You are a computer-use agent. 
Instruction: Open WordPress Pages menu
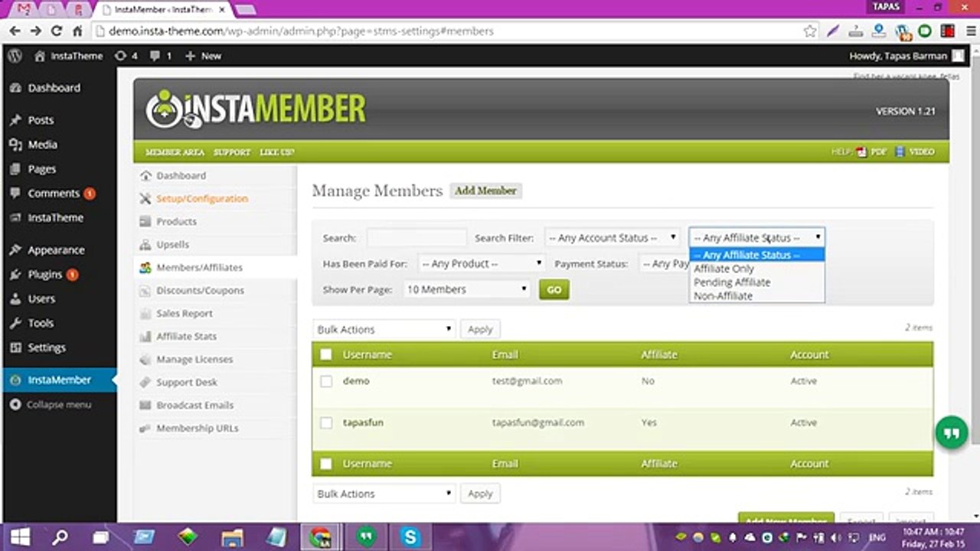pyautogui.click(x=41, y=169)
